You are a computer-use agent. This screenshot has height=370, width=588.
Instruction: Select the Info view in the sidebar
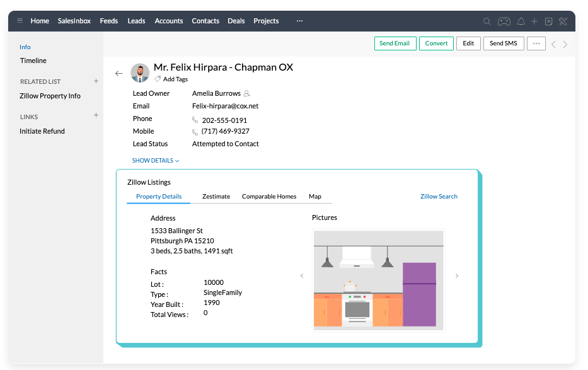tap(25, 47)
